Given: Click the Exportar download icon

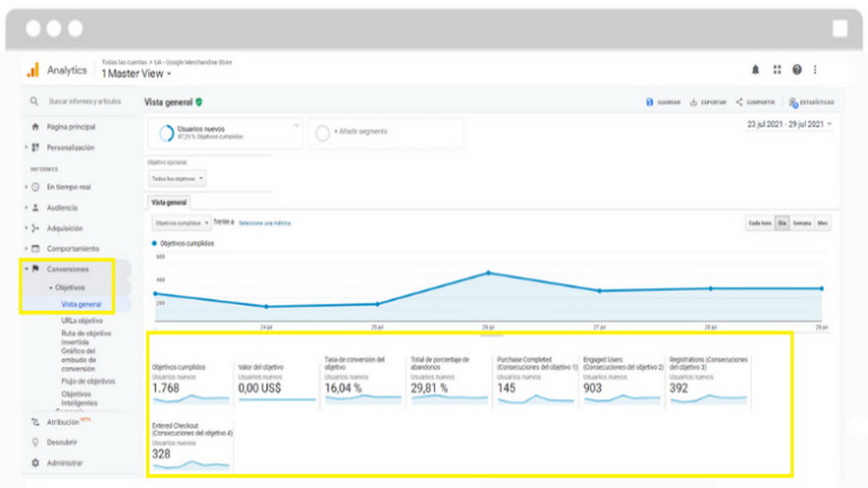Looking at the screenshot, I should 693,102.
